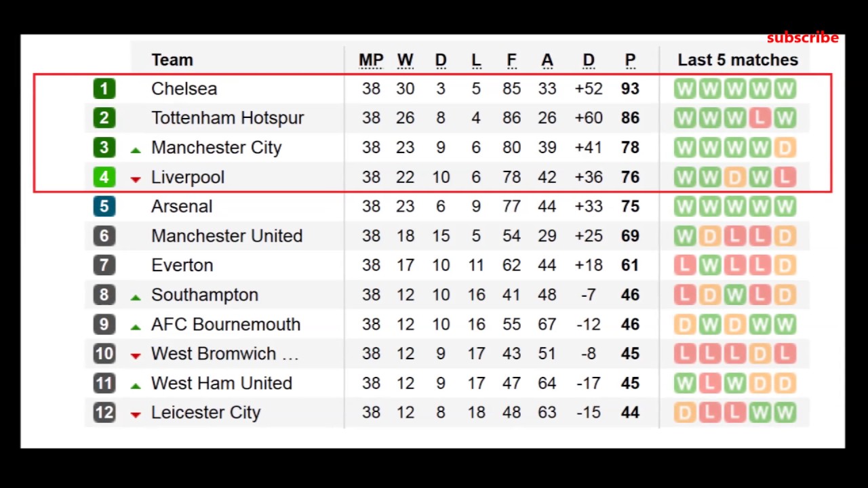
Task: Sort by the P points column header
Action: (630, 60)
